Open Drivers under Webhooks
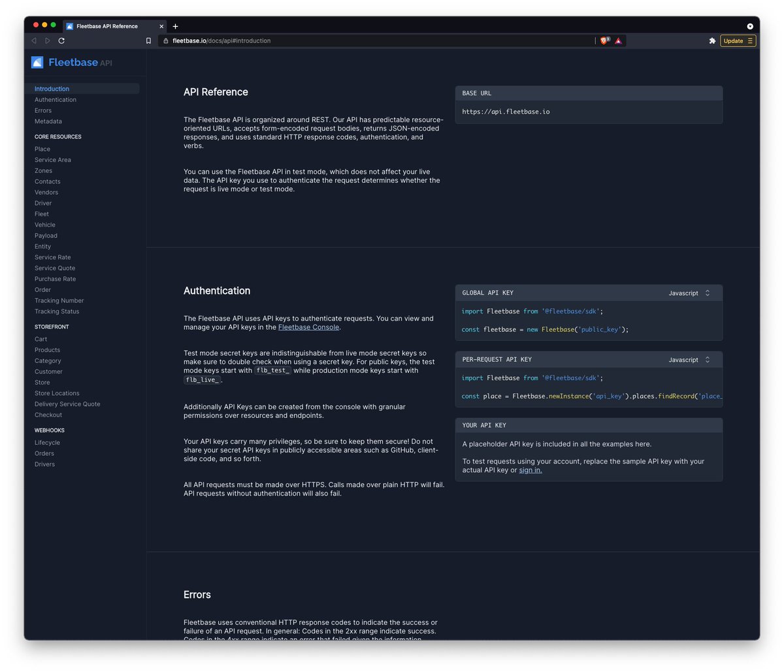The image size is (784, 672). [45, 464]
